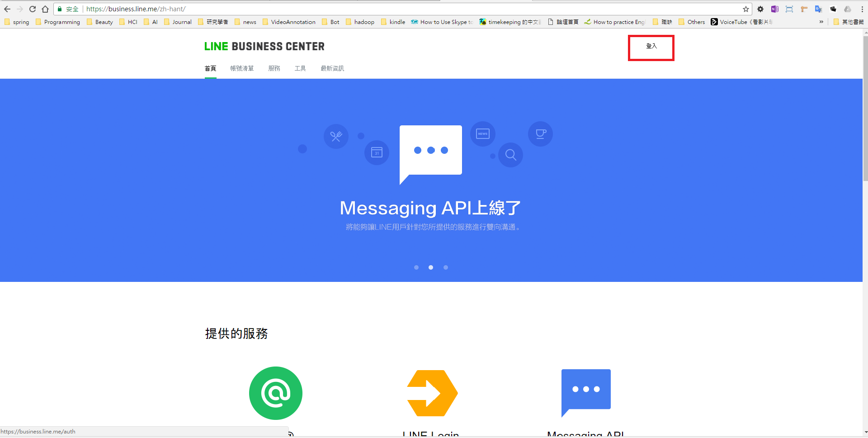Click the LINE BUSINESS CENTER logo

tap(264, 46)
